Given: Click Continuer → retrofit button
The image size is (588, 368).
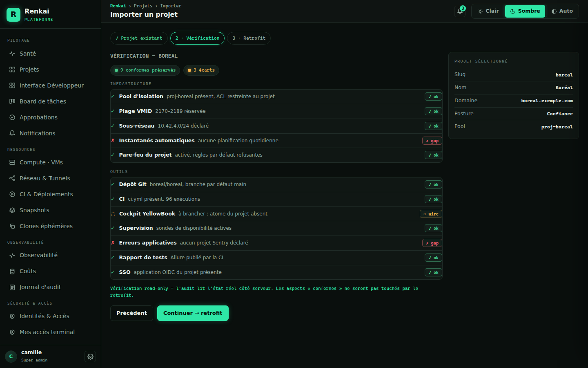Looking at the screenshot, I should pos(193,313).
